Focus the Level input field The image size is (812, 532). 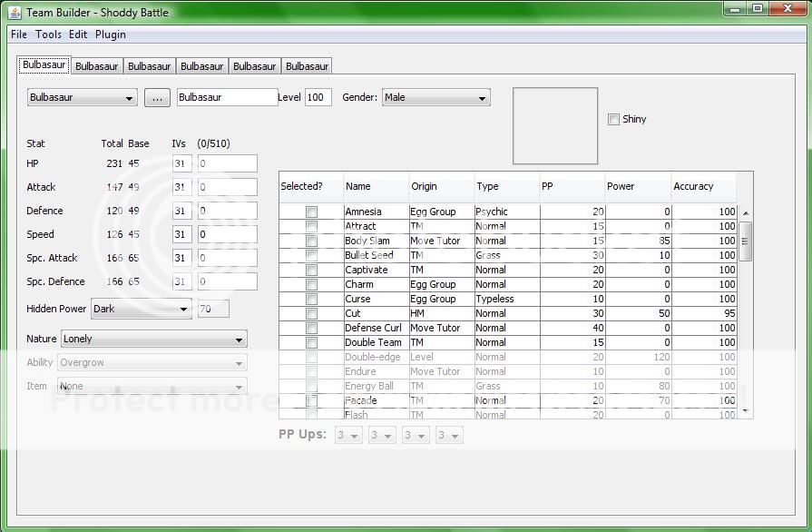[x=318, y=97]
